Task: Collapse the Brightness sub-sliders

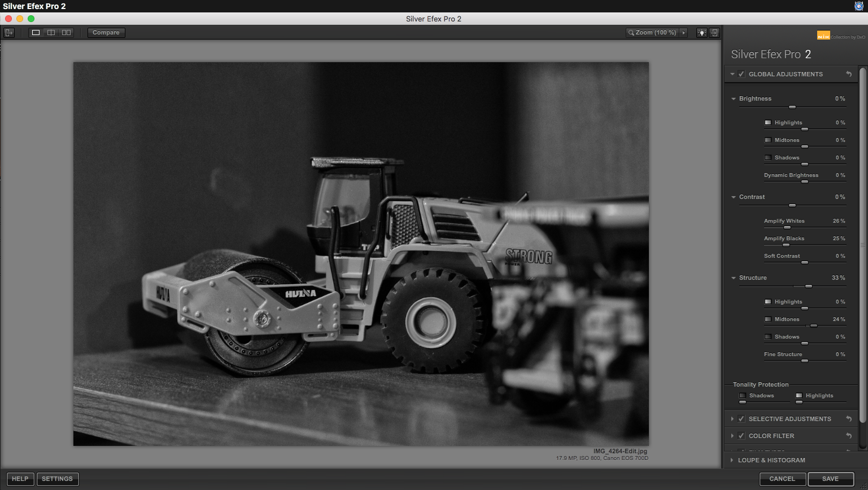Action: pos(734,99)
